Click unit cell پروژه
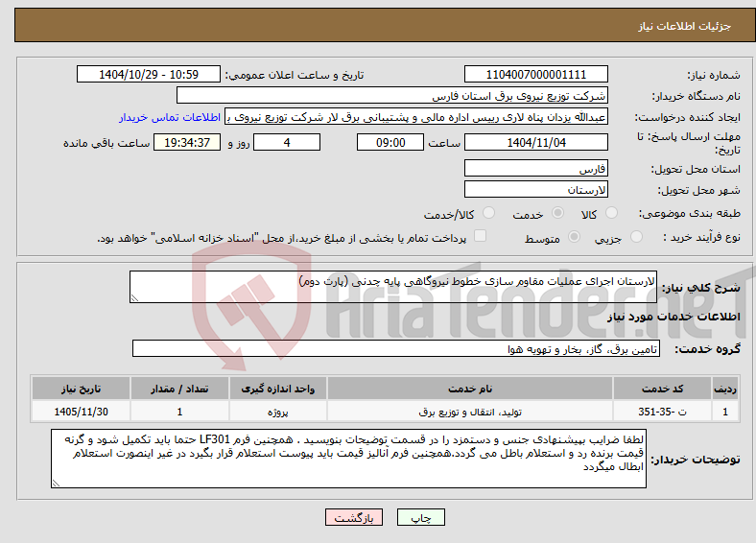This screenshot has width=756, height=543. click(278, 412)
